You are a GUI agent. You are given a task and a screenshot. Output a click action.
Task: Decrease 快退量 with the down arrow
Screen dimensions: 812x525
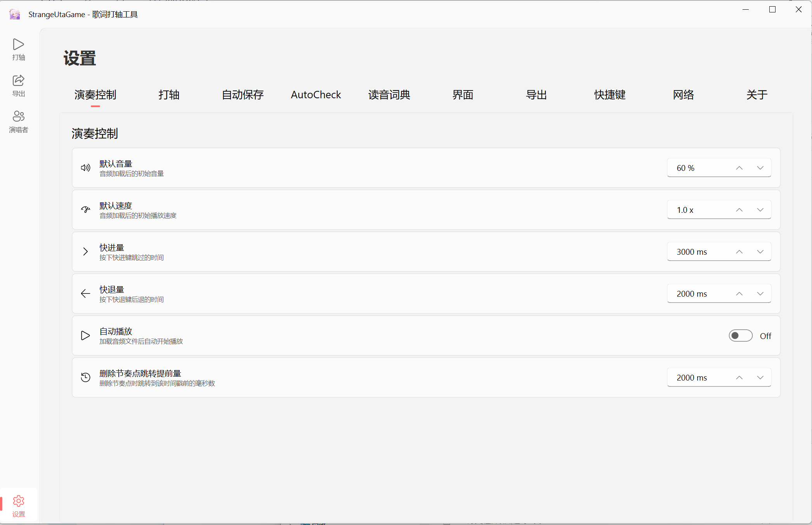760,294
